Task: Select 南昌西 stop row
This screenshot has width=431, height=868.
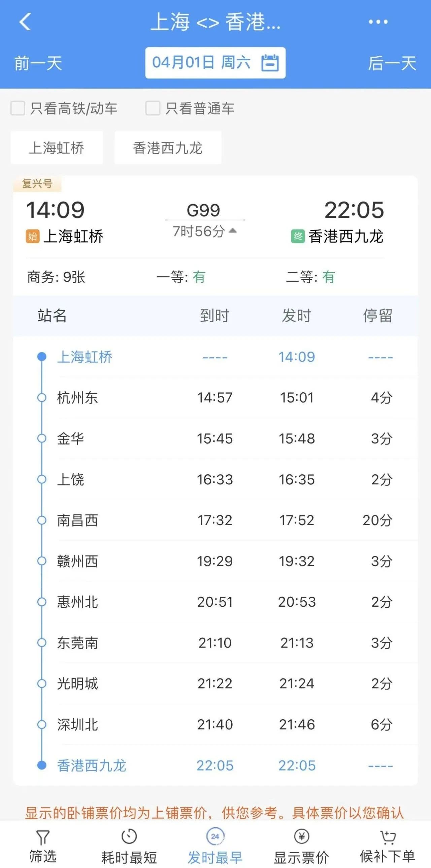Action: pos(215,520)
